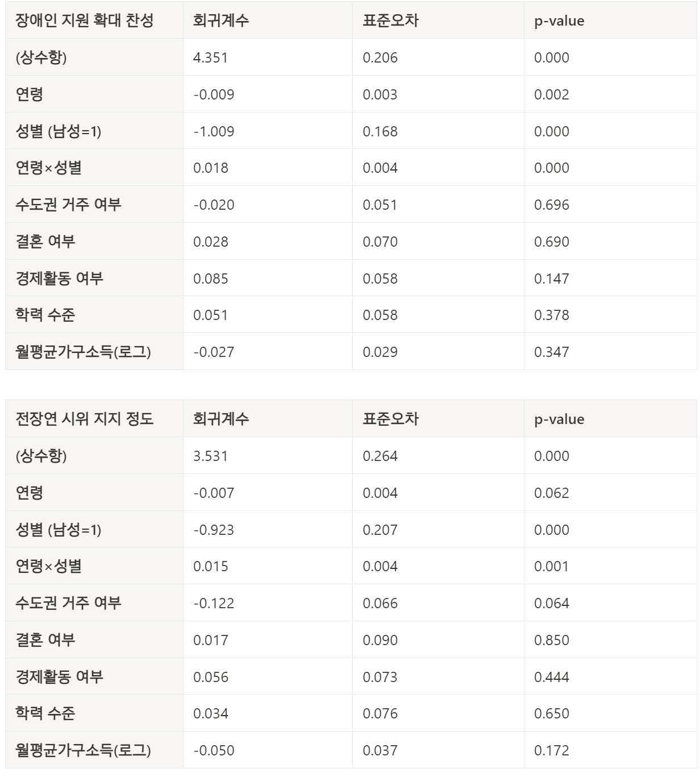Click the constant coefficient value 4.351
700x777 pixels.
click(x=268, y=57)
